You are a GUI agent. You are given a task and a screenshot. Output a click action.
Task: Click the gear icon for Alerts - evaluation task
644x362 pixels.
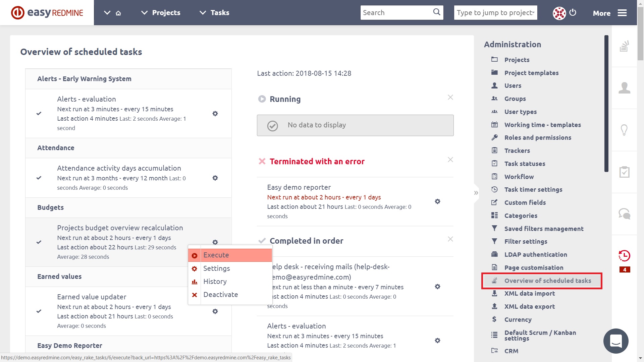coord(215,114)
